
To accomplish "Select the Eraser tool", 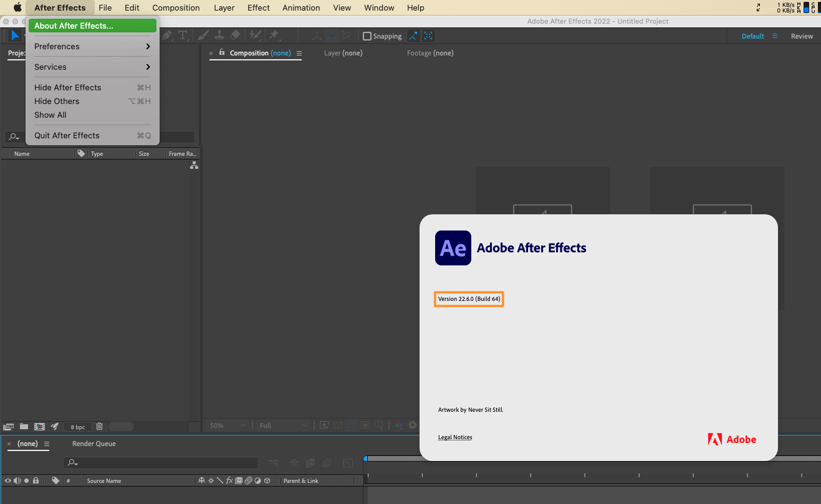I will [235, 36].
